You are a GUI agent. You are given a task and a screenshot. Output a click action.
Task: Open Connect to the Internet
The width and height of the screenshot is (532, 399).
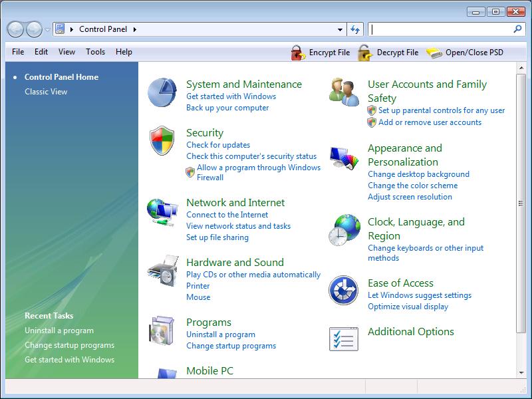pos(227,215)
